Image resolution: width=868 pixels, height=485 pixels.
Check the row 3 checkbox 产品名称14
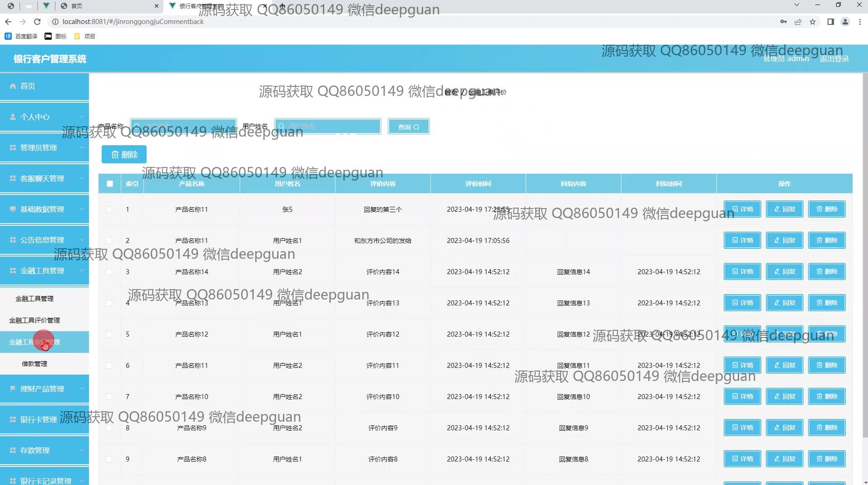point(109,272)
